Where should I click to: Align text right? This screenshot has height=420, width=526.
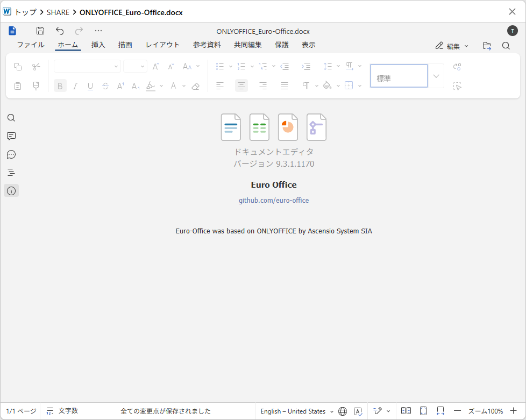tap(263, 86)
